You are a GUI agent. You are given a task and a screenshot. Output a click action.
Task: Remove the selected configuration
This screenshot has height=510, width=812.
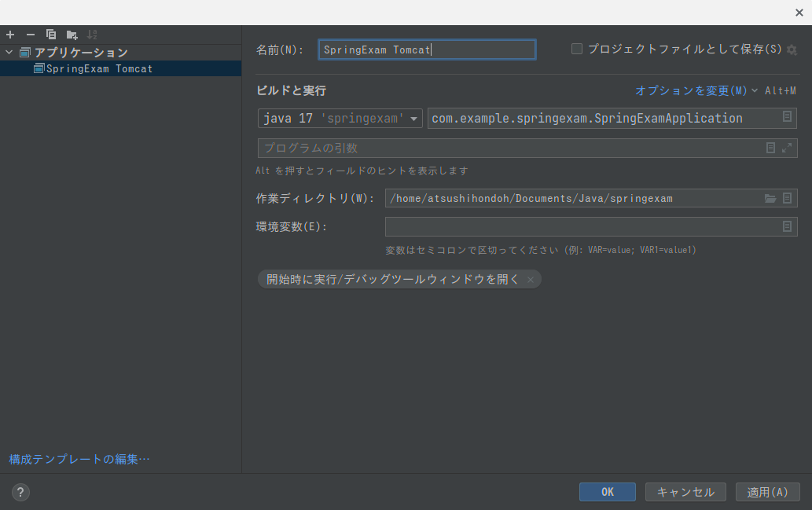(x=29, y=35)
